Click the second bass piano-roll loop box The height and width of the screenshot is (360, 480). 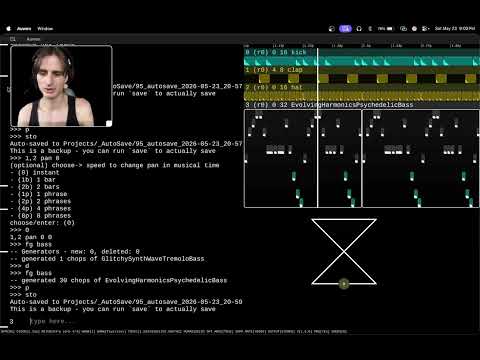coord(421,159)
